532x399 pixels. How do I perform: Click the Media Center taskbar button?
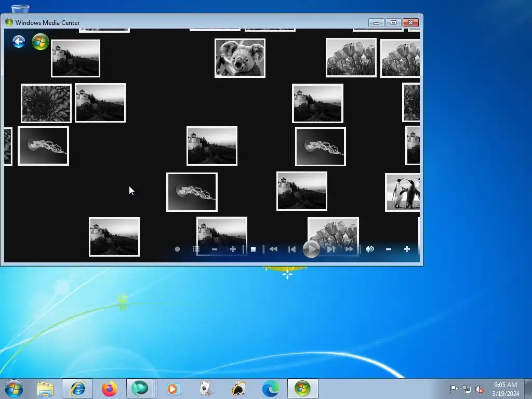(x=303, y=389)
